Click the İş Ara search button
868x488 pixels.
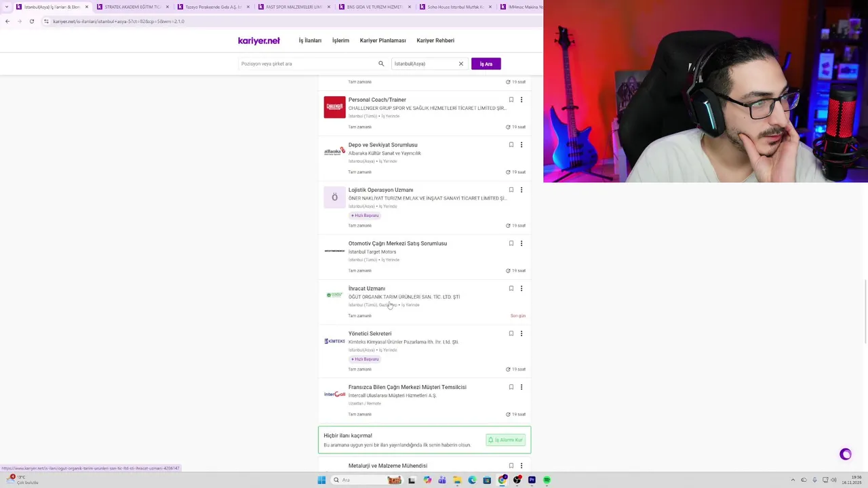(x=486, y=64)
